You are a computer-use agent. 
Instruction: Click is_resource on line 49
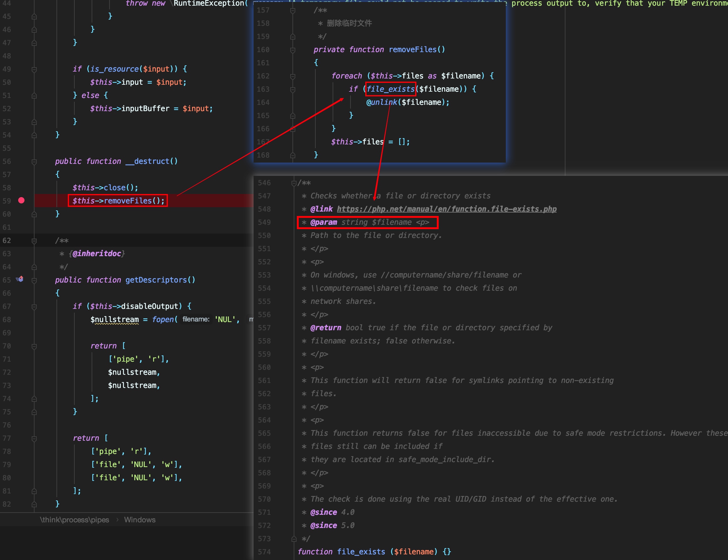click(114, 69)
